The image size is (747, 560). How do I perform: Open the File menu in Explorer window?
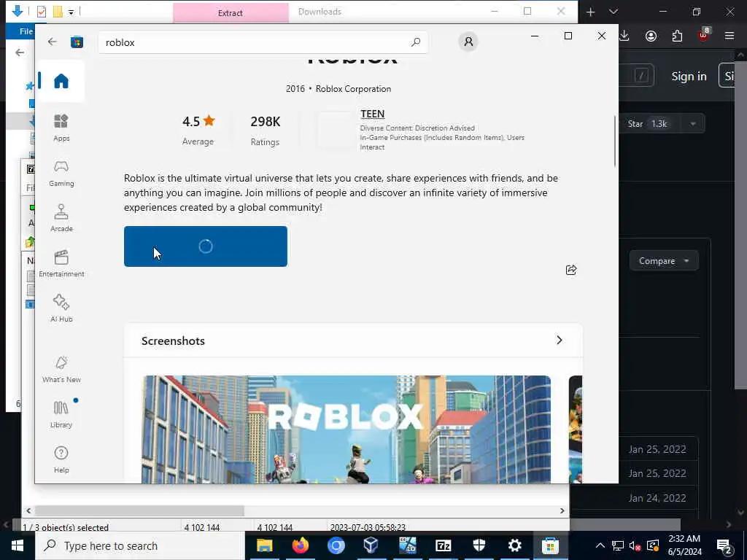pos(26,31)
